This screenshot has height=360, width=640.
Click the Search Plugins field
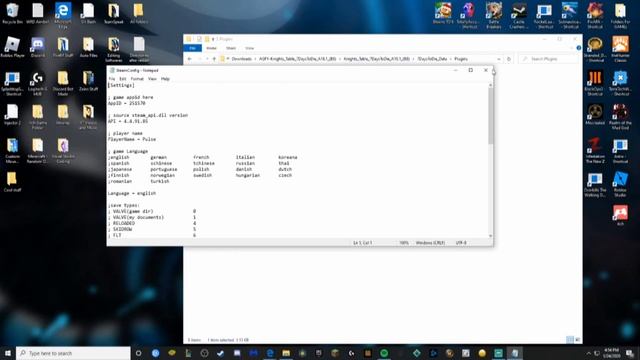[x=549, y=59]
